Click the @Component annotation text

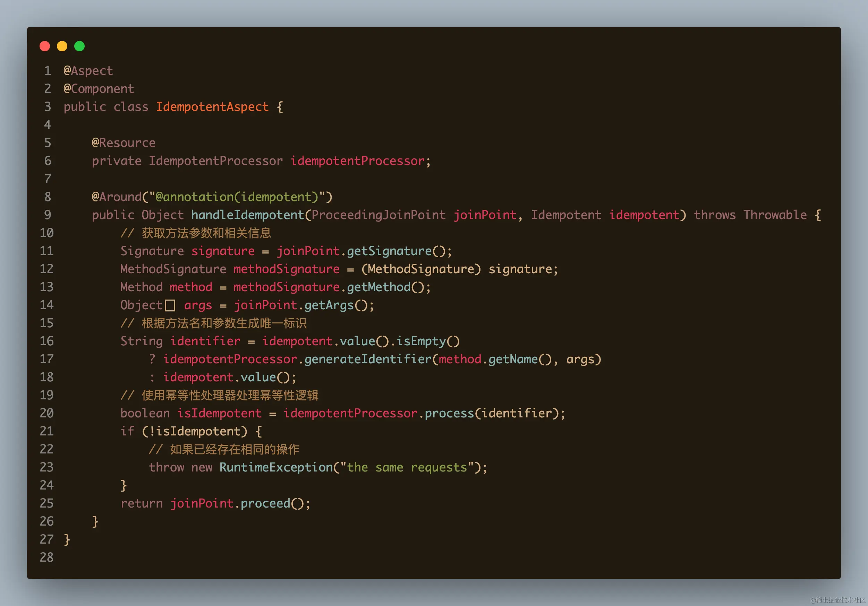99,89
